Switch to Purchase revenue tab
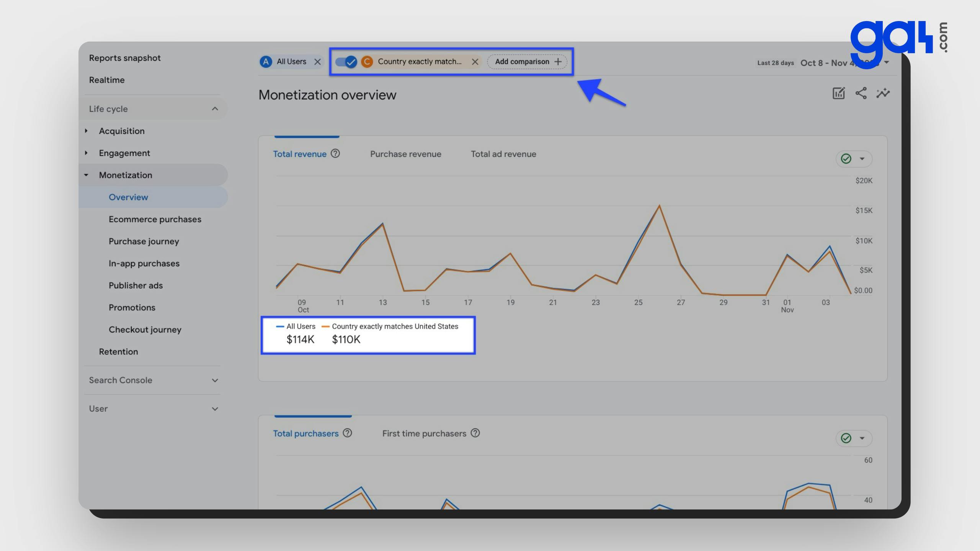Screen dimensions: 980x551 (x=405, y=154)
